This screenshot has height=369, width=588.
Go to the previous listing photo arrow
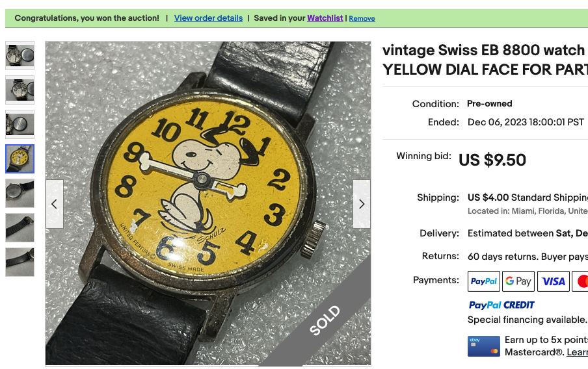[x=55, y=204]
